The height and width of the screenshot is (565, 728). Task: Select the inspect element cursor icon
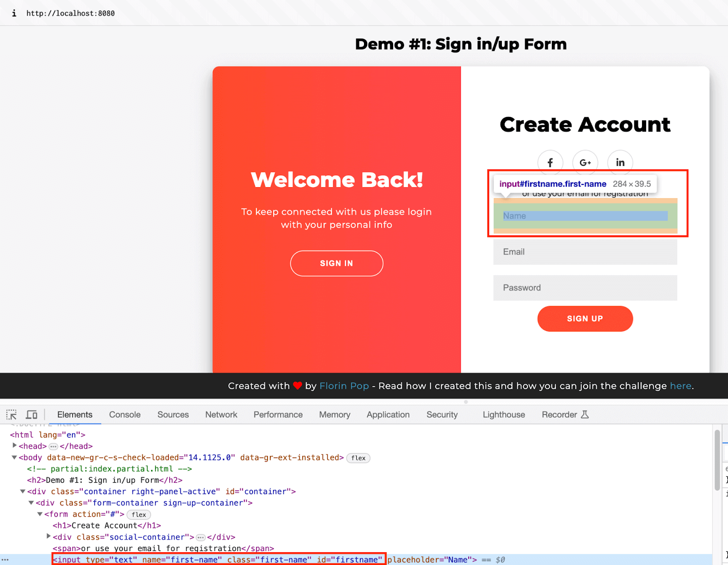[11, 414]
